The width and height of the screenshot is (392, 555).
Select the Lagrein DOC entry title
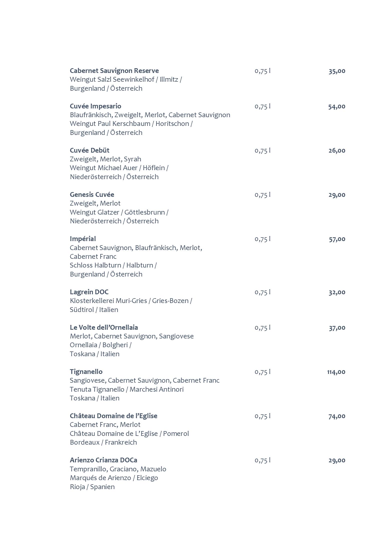89,292
